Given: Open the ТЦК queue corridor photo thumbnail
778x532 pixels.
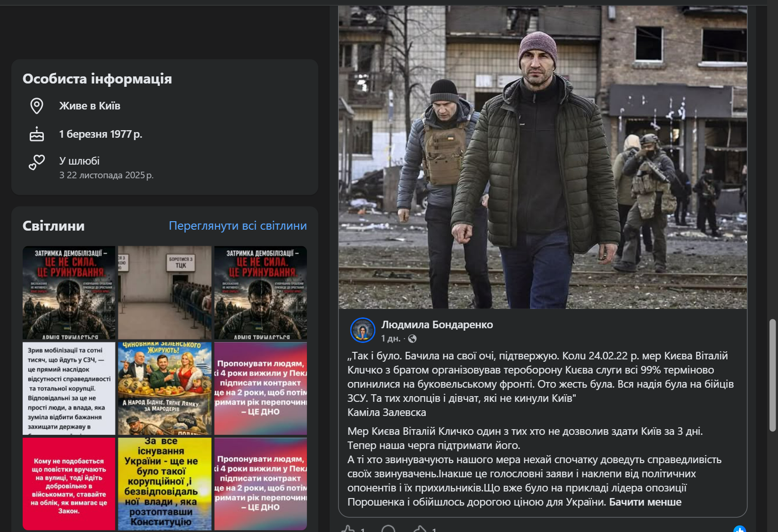Looking at the screenshot, I should click(165, 292).
